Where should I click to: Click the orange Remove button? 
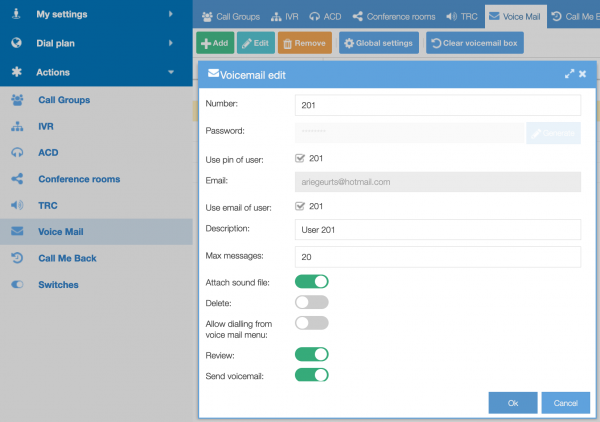pos(305,43)
